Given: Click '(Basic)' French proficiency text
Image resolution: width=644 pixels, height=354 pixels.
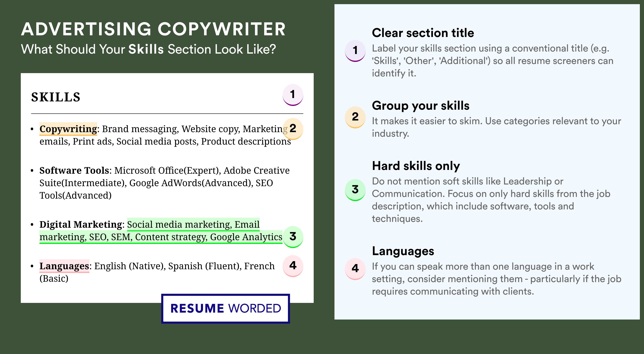Looking at the screenshot, I should [54, 279].
